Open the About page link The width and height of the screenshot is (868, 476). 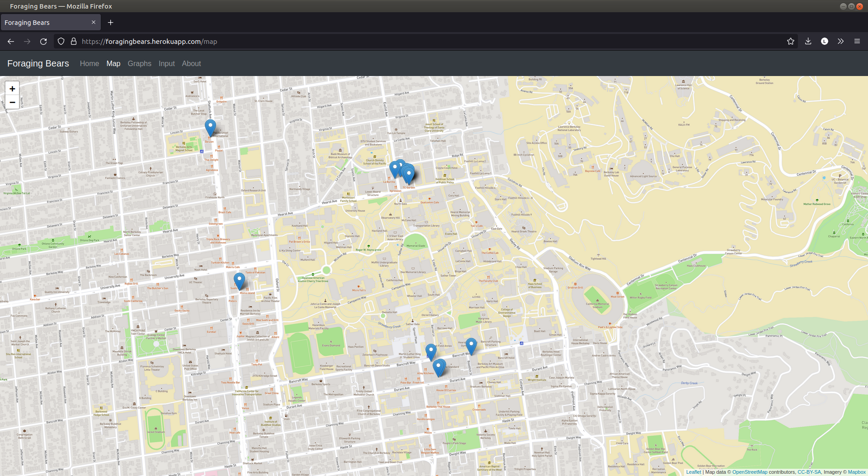(x=191, y=63)
